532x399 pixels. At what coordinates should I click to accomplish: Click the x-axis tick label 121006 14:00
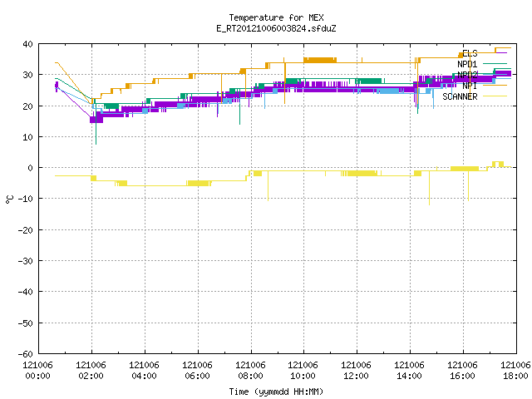(409, 371)
